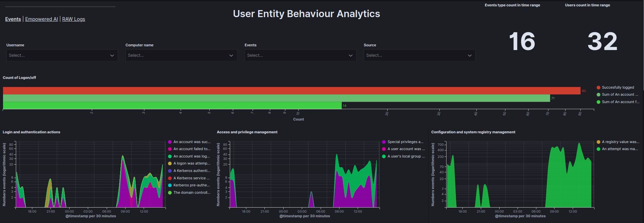Click 'A registry value was...' legend dot
This screenshot has height=223, width=644.
598,142
